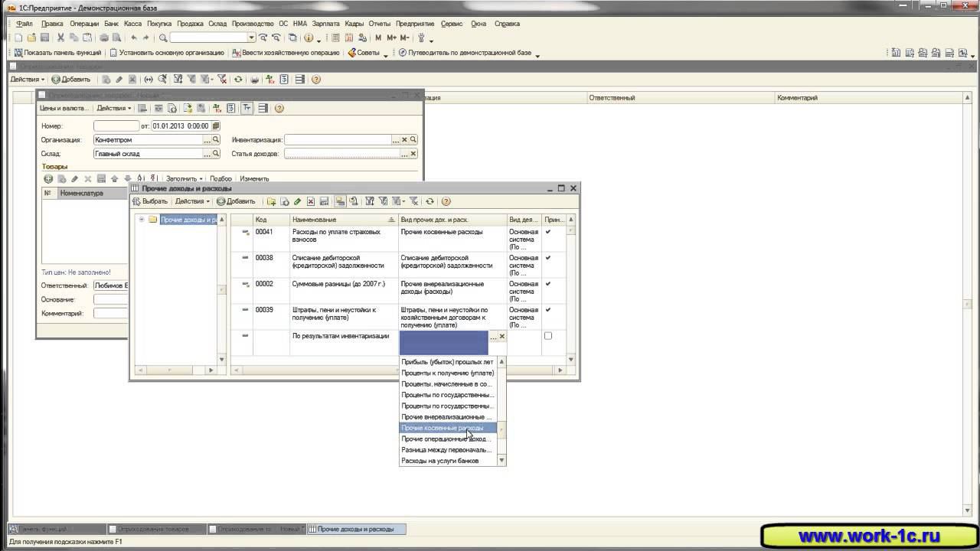This screenshot has width=980, height=551.
Task: Click Ввести хозяйственную операцию
Action: tap(286, 53)
